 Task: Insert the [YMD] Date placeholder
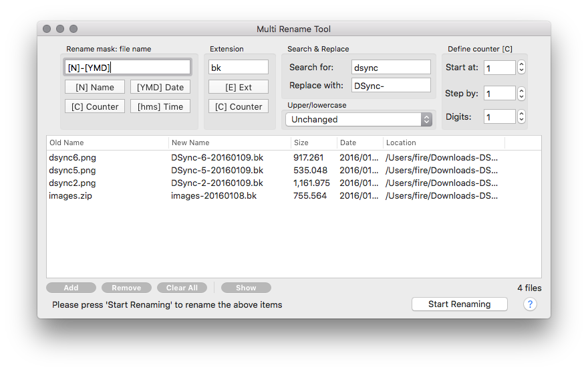coord(160,87)
